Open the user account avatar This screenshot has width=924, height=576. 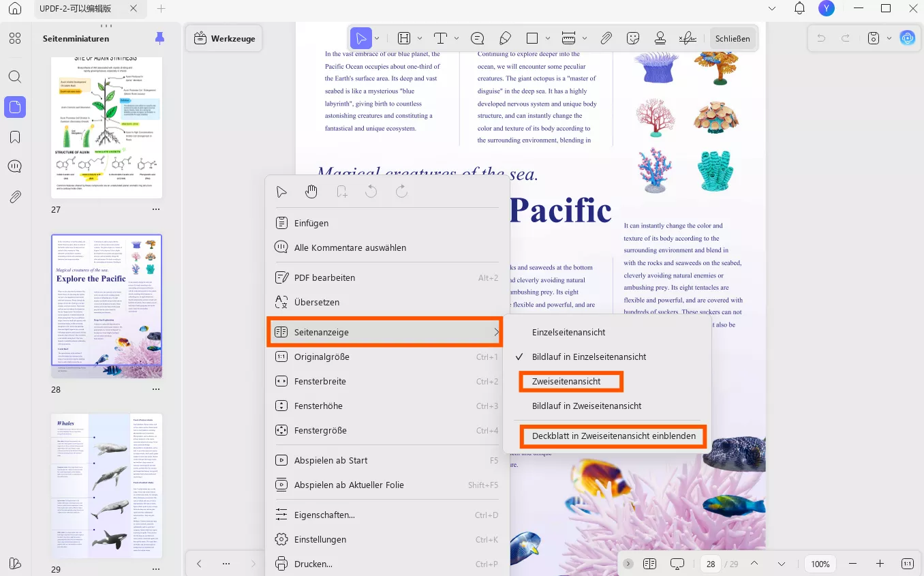(827, 8)
